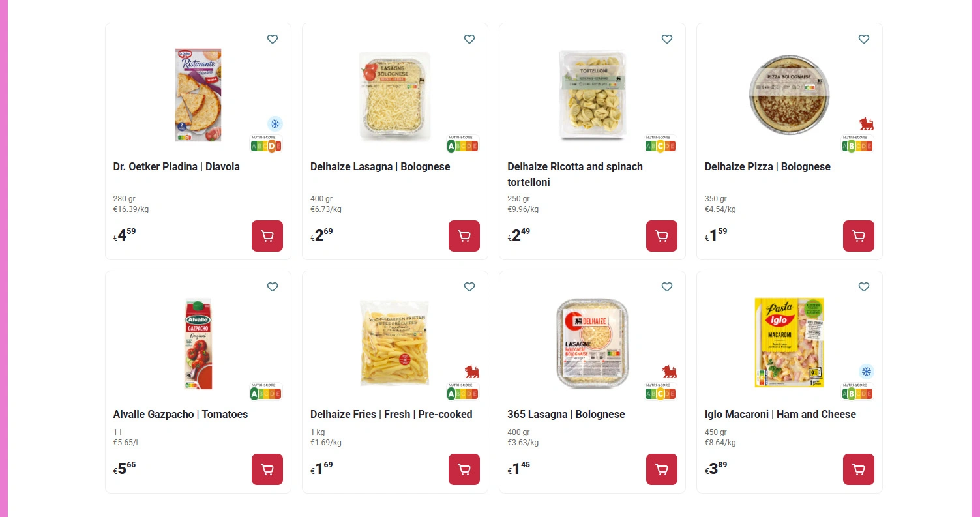Image resolution: width=980 pixels, height=517 pixels.
Task: Open the 365 Lasagna Bolognese product title
Action: click(x=566, y=414)
